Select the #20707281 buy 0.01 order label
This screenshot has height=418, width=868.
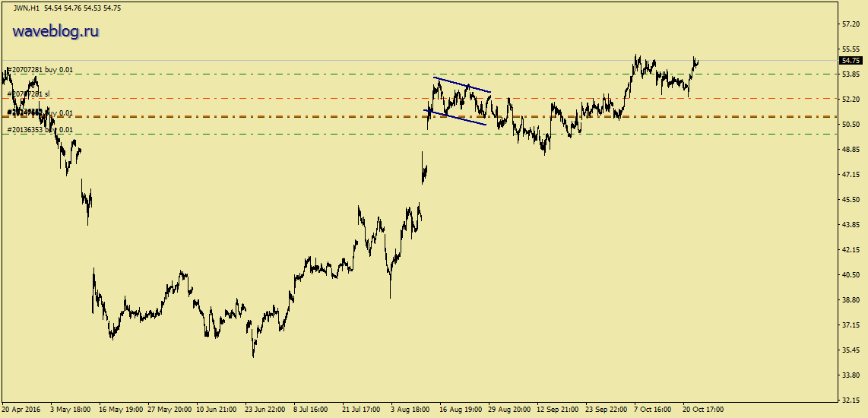coord(40,70)
